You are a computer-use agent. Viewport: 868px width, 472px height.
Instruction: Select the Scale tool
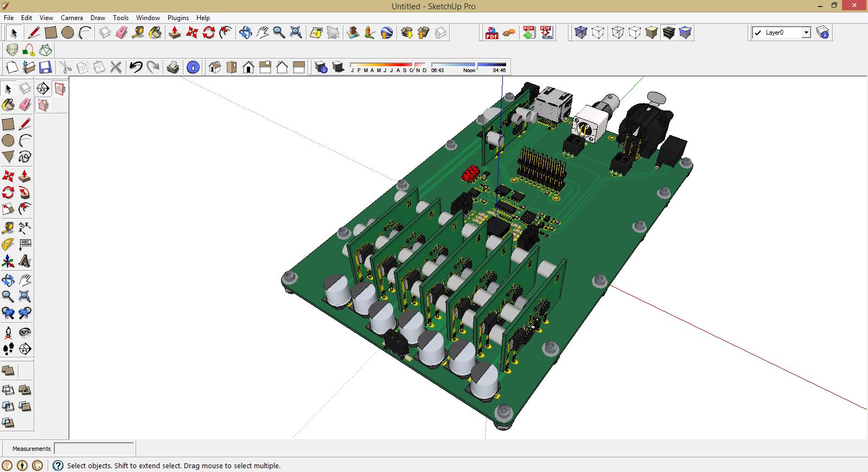coord(8,209)
